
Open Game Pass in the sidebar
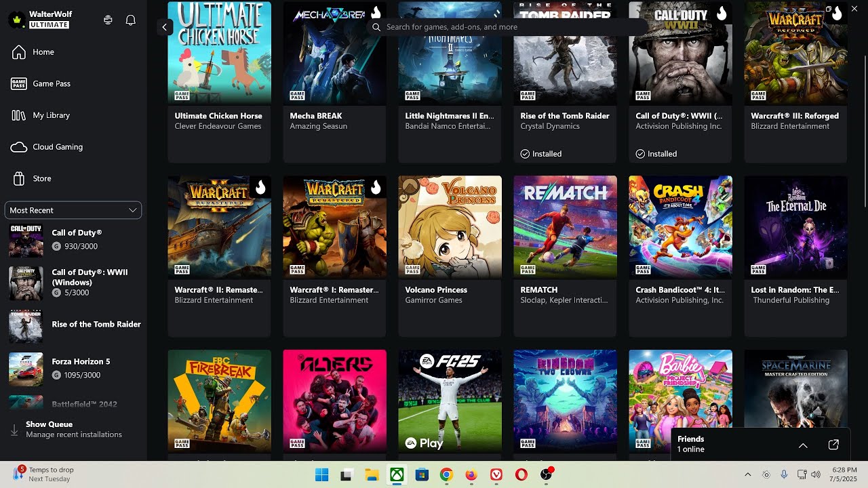click(73, 83)
